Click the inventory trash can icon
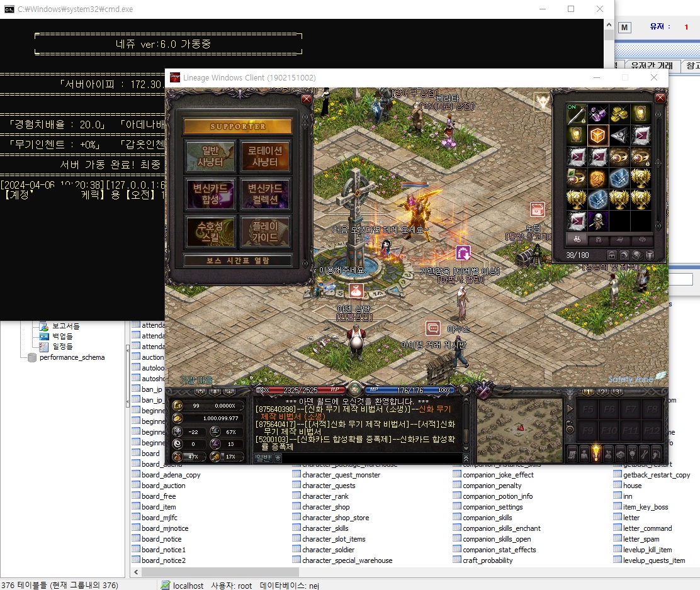The image size is (700, 590). click(x=650, y=255)
